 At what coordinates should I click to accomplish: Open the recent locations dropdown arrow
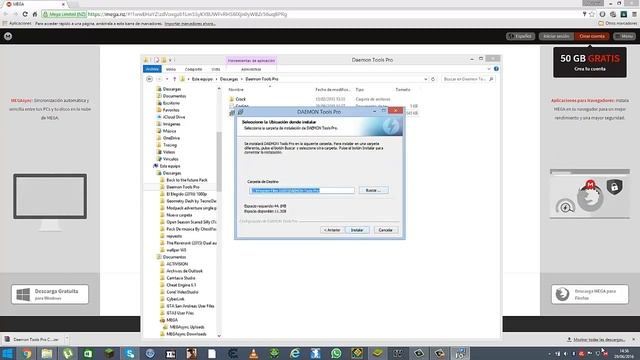167,79
